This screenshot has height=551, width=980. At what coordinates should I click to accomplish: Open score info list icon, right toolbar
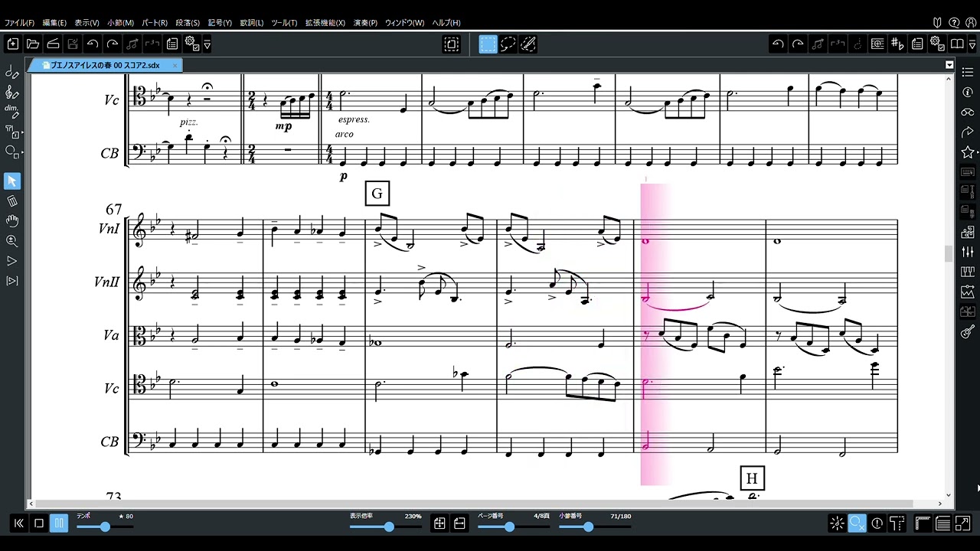[x=917, y=44]
